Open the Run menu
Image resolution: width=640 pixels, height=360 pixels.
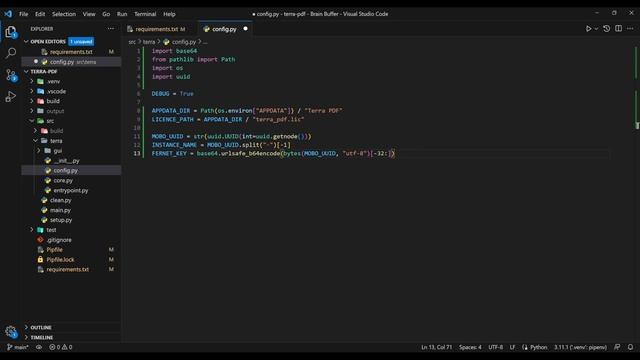(122, 14)
